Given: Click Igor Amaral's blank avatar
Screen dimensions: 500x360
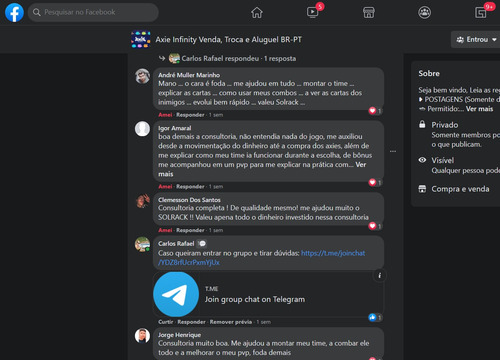Looking at the screenshot, I should [142, 129].
